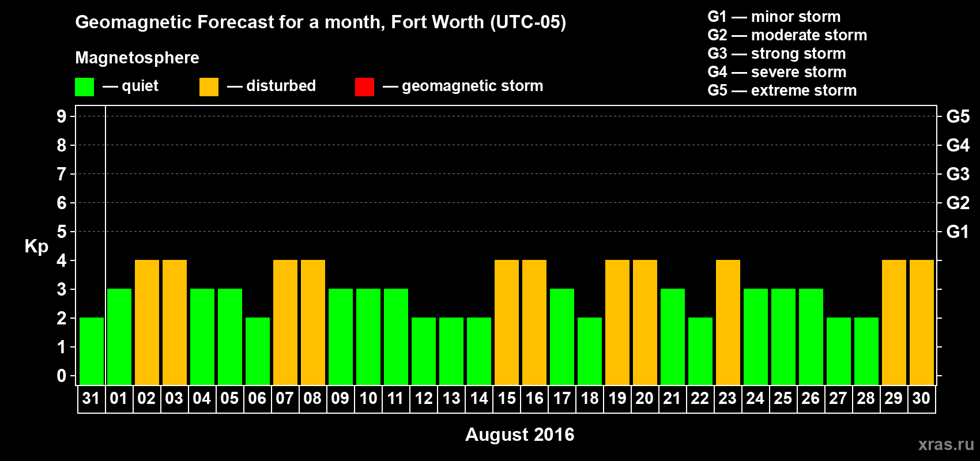Click the orange bar for day 08

pos(313,322)
